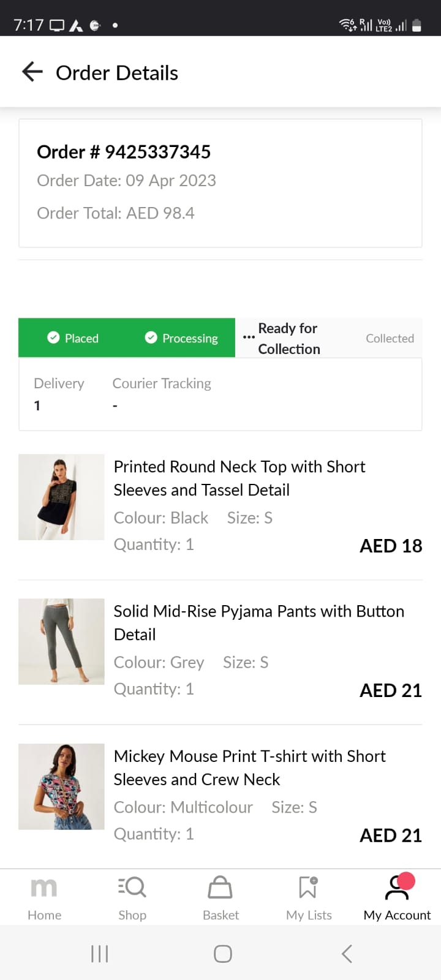The width and height of the screenshot is (441, 980).
Task: Open Mickey Mouse T-shirt thumbnail
Action: click(61, 786)
